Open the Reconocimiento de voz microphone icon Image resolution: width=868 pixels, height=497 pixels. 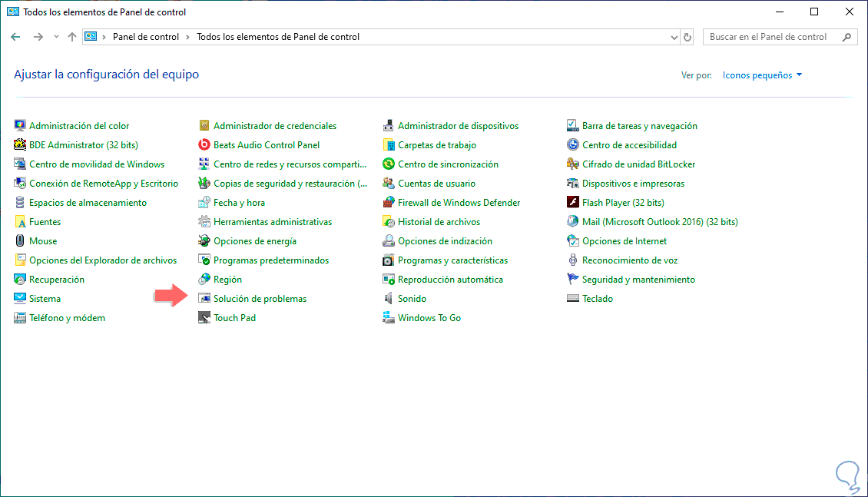573,260
